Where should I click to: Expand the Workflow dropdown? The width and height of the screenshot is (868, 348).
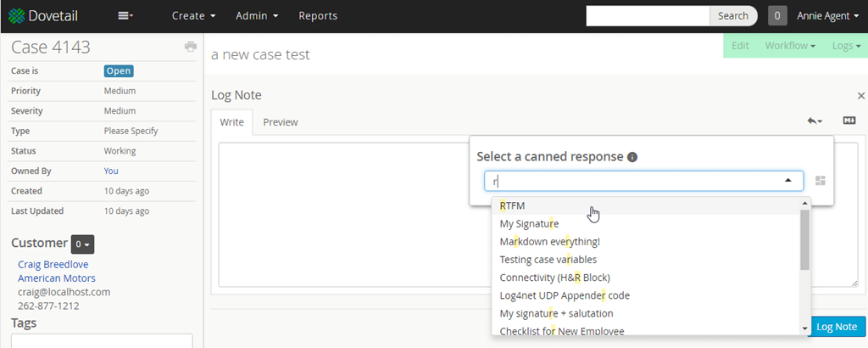790,46
